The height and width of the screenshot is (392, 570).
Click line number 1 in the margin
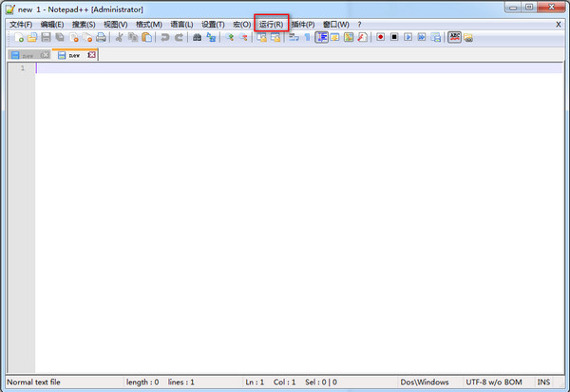(x=23, y=68)
